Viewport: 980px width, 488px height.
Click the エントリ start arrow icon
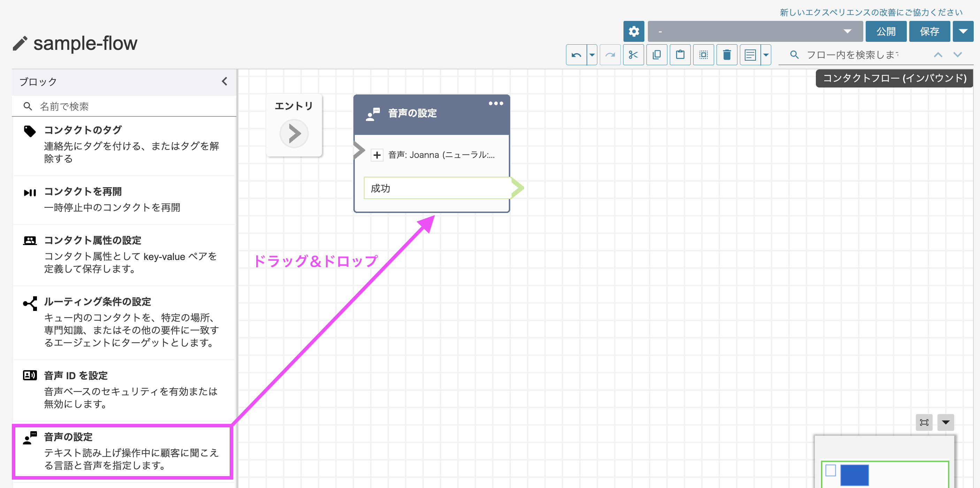pos(294,134)
